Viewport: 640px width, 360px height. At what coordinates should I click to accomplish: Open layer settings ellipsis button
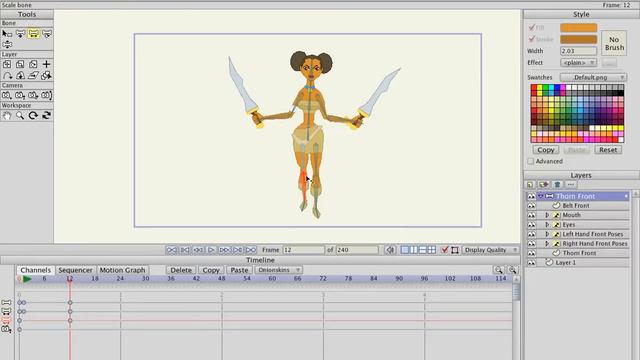(571, 185)
